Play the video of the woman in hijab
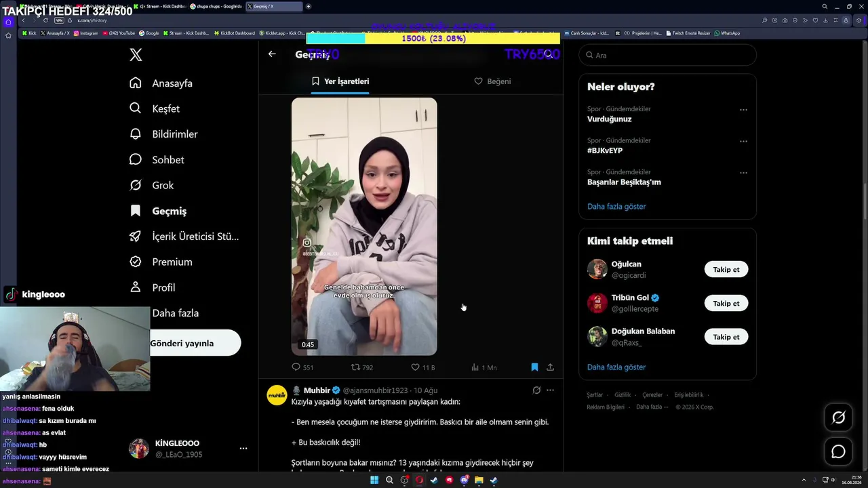Viewport: 868px width, 488px height. coord(364,226)
